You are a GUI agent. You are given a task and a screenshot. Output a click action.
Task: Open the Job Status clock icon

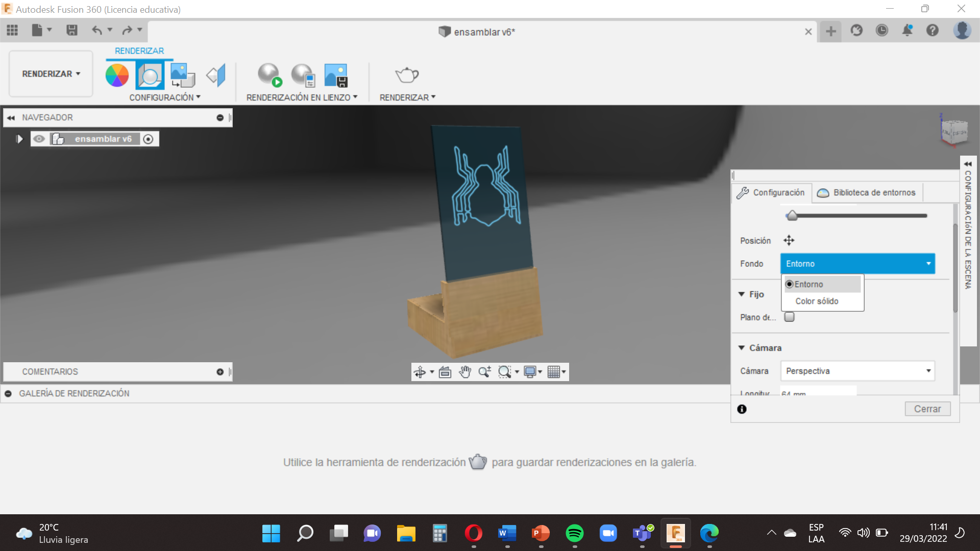pyautogui.click(x=881, y=31)
